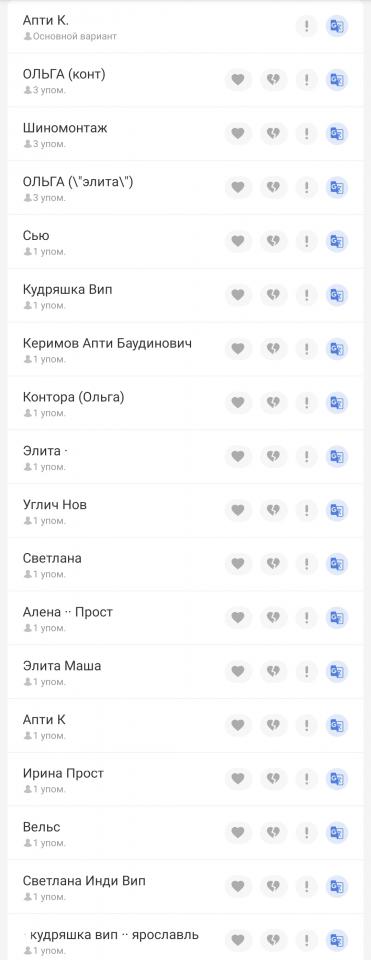Select the Керимов Апти Баудинович name text
Image resolution: width=371 pixels, height=960 pixels.
click(107, 343)
